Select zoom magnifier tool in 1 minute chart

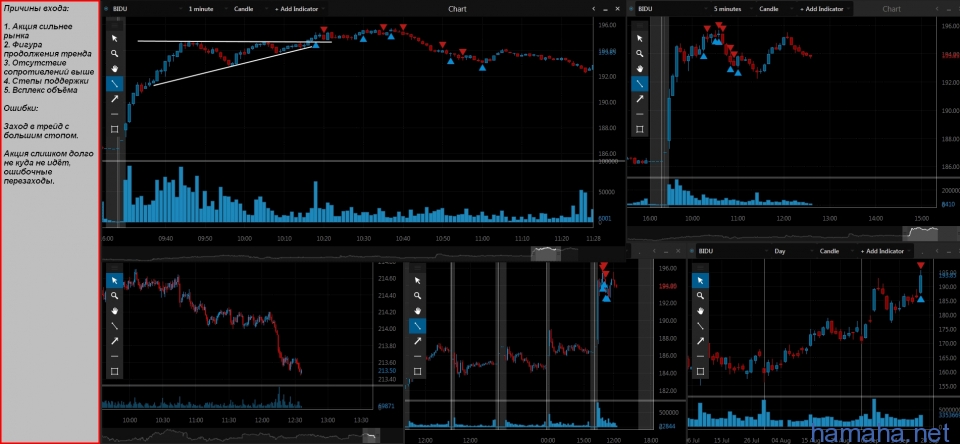114,53
